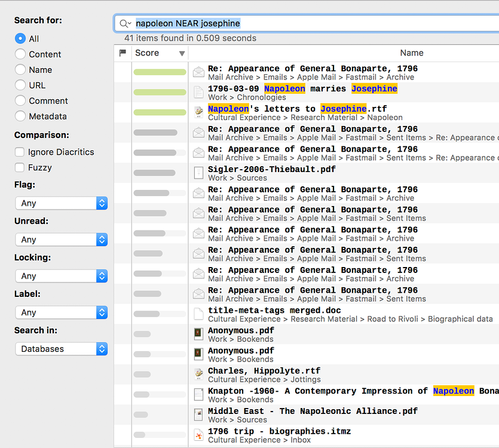Click the RTF icon for Charles, Hippolyte.rtf
This screenshot has width=499, height=448.
[199, 375]
